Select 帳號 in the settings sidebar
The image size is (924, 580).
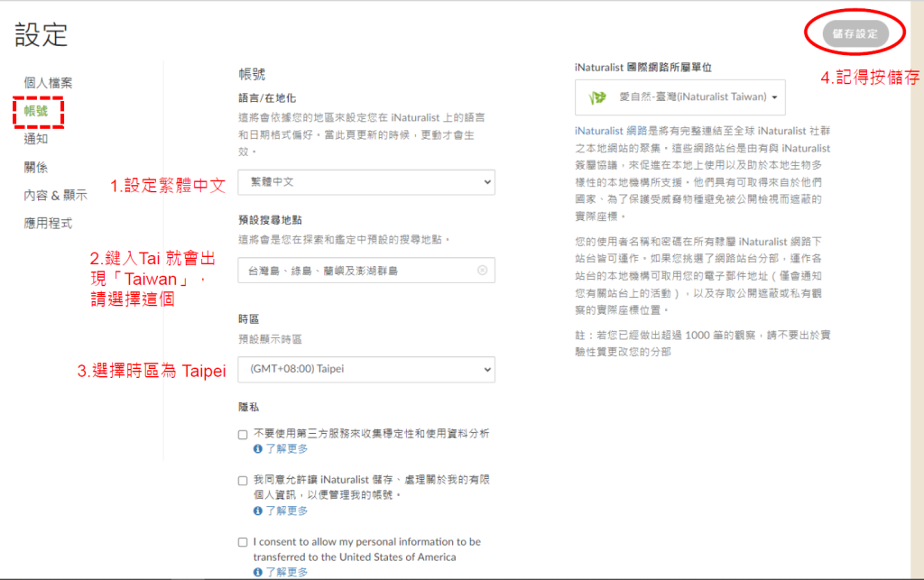[36, 111]
